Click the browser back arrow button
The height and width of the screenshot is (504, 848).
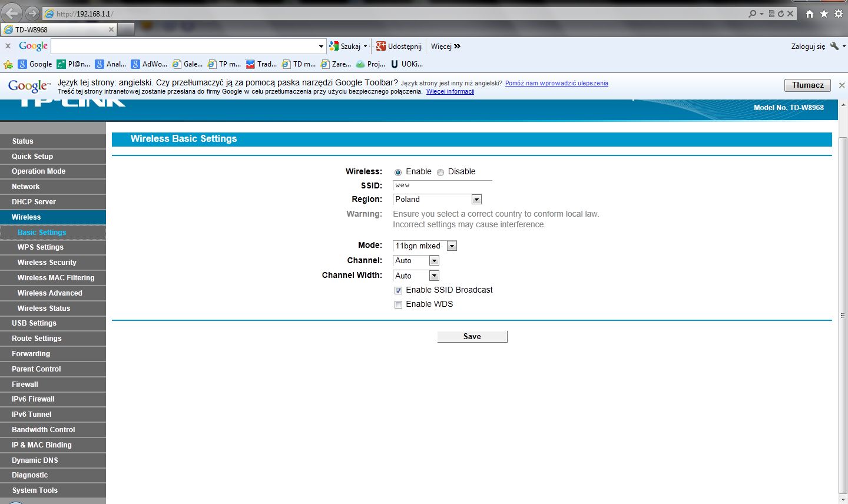(13, 13)
